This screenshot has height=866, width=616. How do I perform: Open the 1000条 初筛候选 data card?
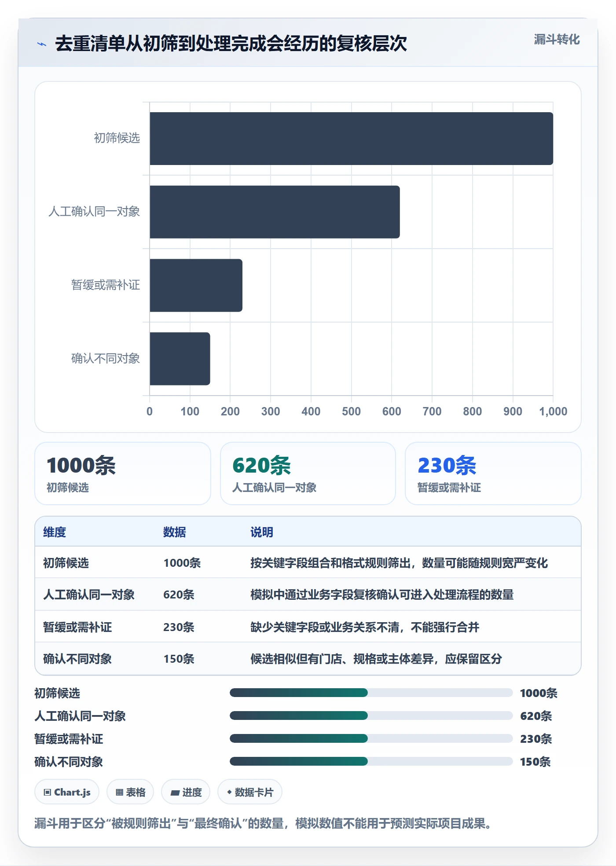tap(123, 473)
